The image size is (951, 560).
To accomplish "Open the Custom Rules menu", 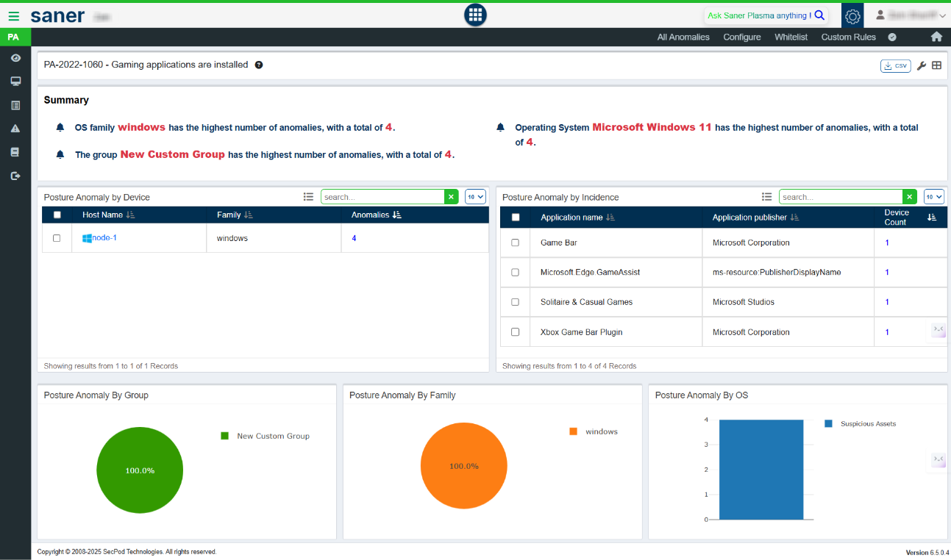I will click(848, 37).
